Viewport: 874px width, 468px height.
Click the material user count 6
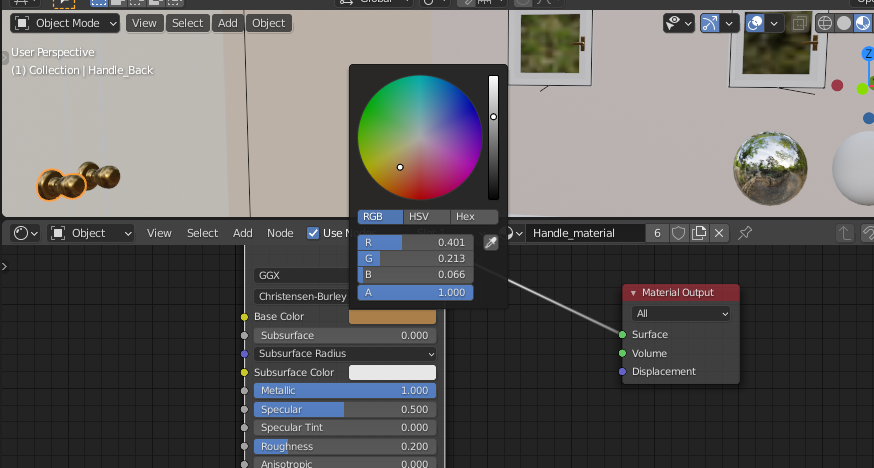coord(657,233)
